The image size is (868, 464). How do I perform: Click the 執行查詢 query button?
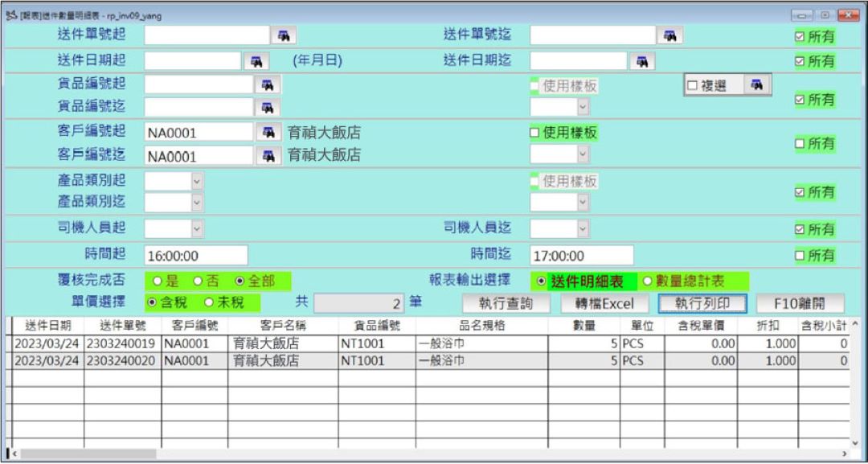(x=506, y=305)
